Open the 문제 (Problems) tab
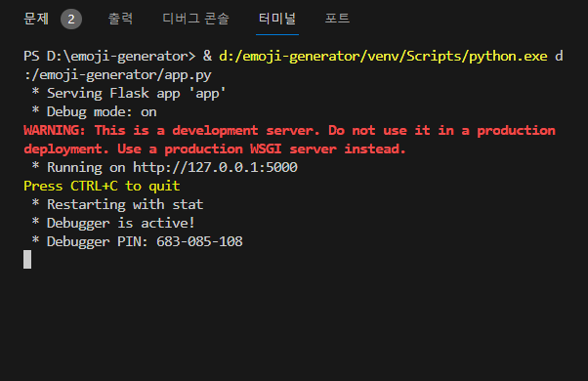This screenshot has height=381, width=588. [x=36, y=19]
